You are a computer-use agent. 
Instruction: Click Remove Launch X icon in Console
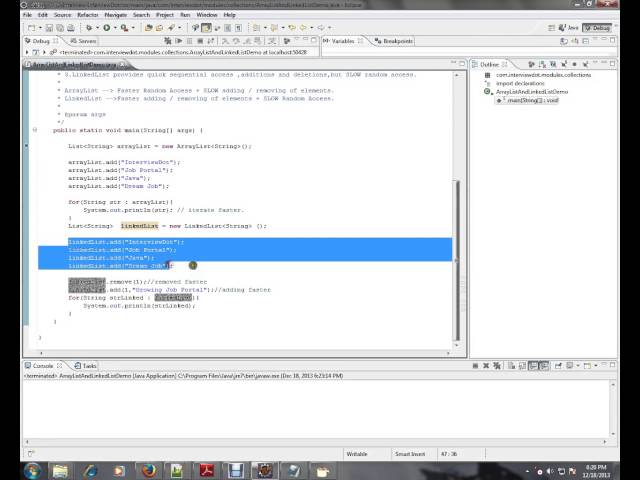(486, 366)
